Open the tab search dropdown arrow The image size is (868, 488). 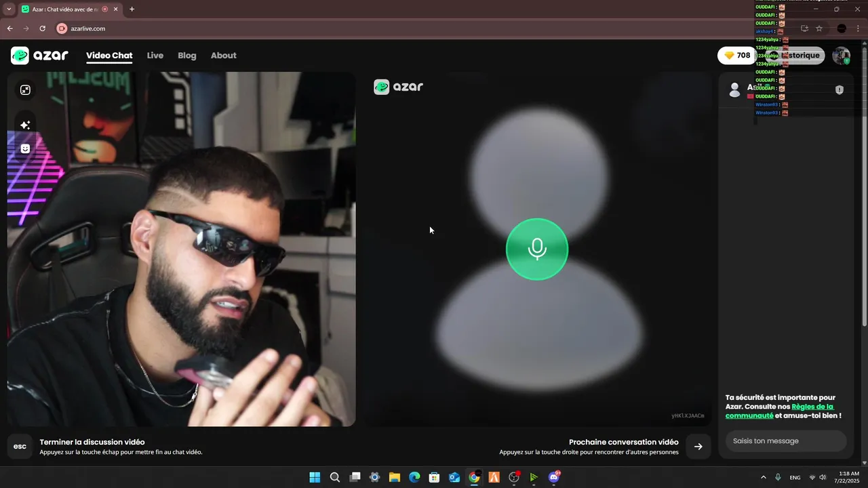pyautogui.click(x=9, y=9)
